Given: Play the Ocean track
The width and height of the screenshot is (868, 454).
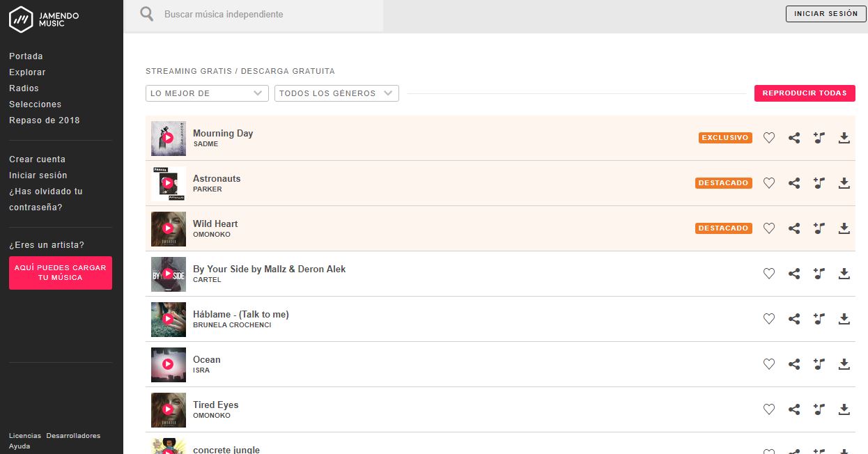Looking at the screenshot, I should point(168,364).
